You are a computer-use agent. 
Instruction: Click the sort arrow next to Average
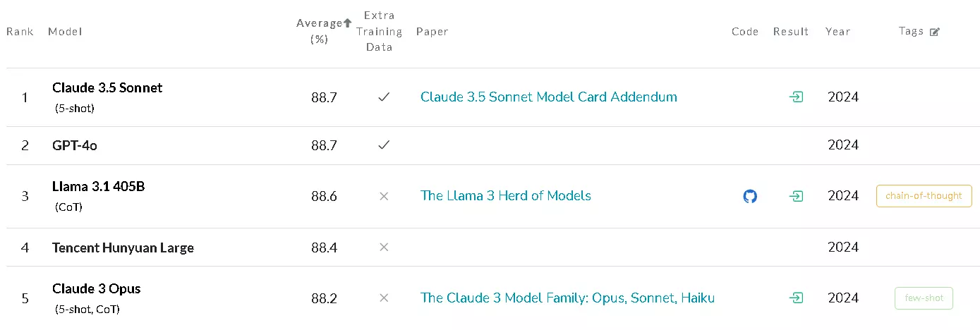click(x=347, y=23)
